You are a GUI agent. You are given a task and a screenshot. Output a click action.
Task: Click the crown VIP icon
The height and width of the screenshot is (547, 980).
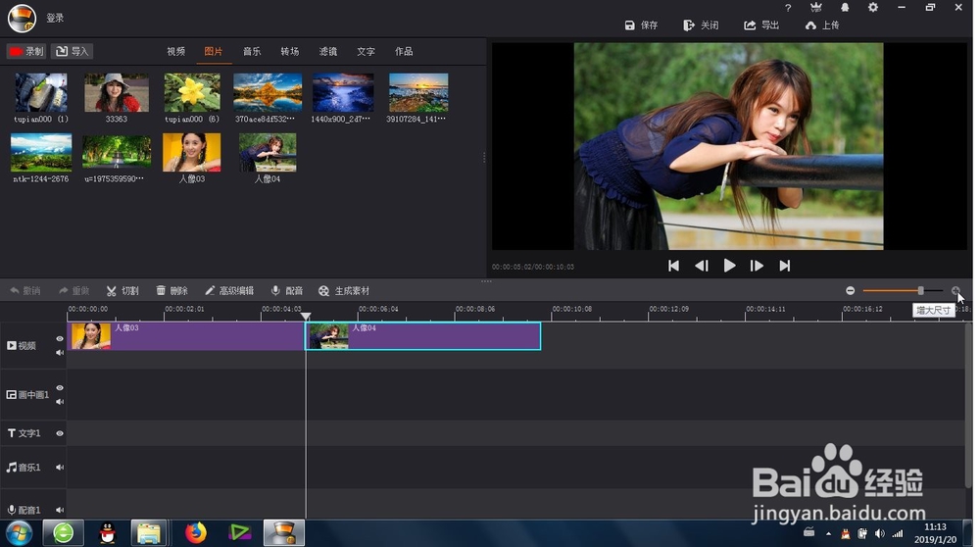[x=815, y=8]
